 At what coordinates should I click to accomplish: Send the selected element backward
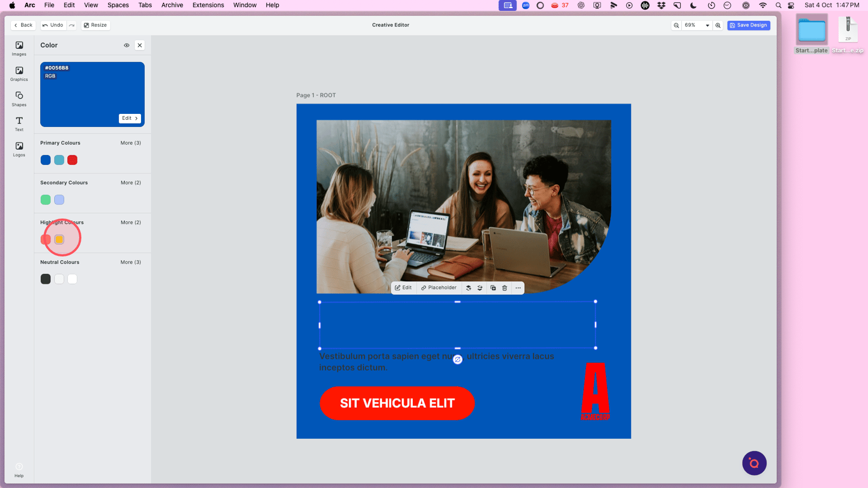pos(480,288)
